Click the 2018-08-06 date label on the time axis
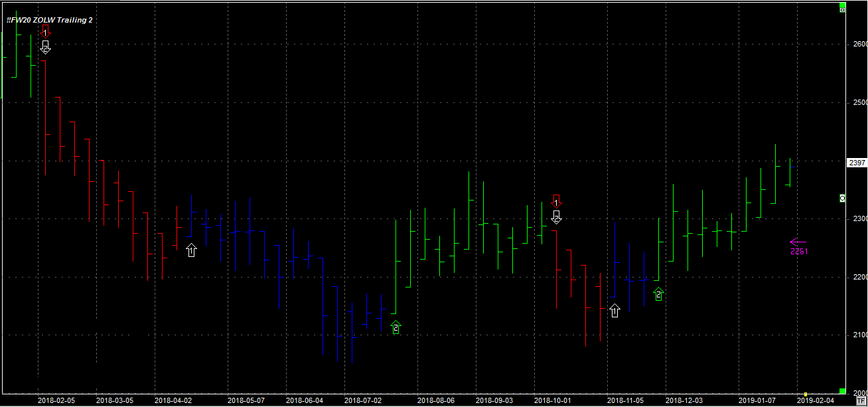Viewport: 868px width, 407px height. (436, 400)
